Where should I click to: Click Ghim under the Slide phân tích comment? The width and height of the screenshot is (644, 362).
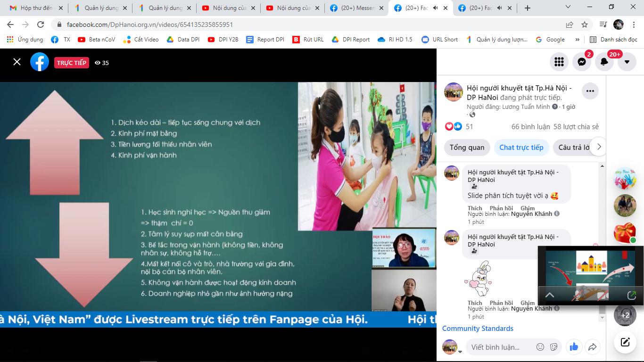528,208
